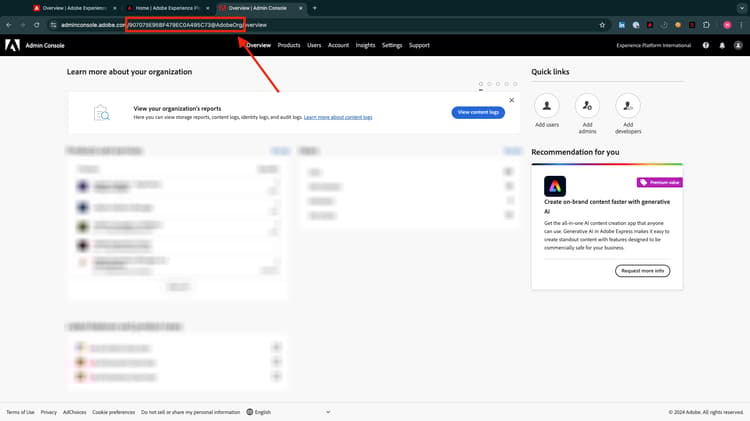Image resolution: width=750 pixels, height=421 pixels.
Task: Click the Quick links heading
Action: click(x=550, y=72)
